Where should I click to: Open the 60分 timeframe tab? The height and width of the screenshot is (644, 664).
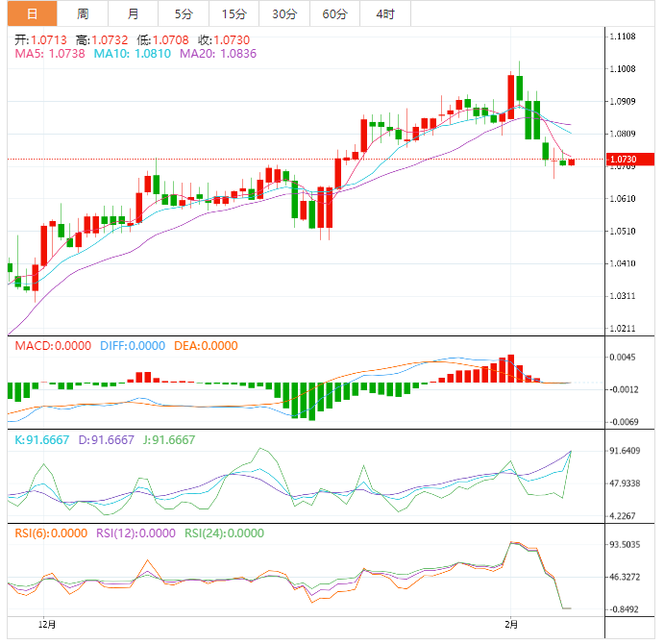point(334,13)
